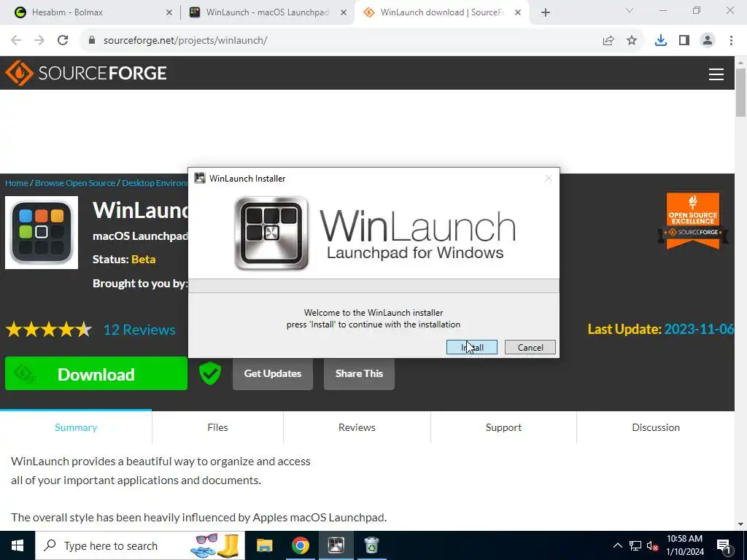747x560 pixels.
Task: Click the browser back arrow
Action: [x=16, y=41]
